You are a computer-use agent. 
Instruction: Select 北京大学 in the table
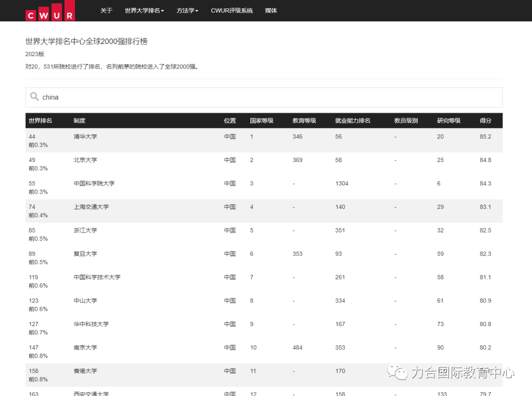tap(85, 160)
